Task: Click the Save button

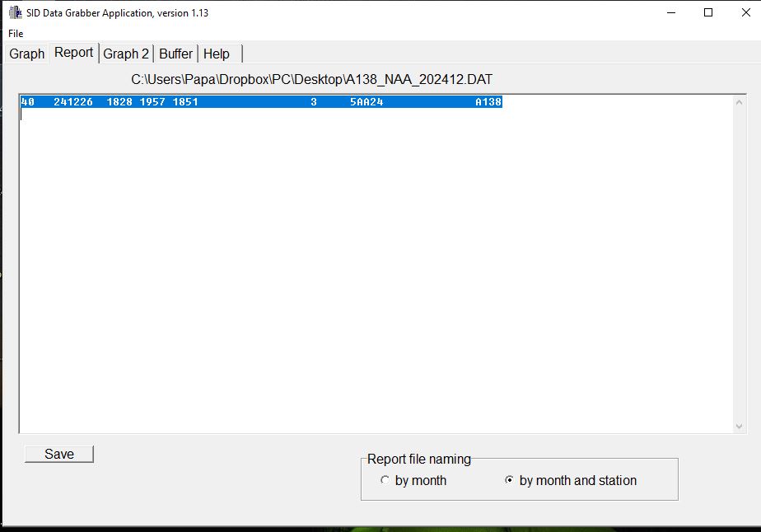Action: (59, 455)
